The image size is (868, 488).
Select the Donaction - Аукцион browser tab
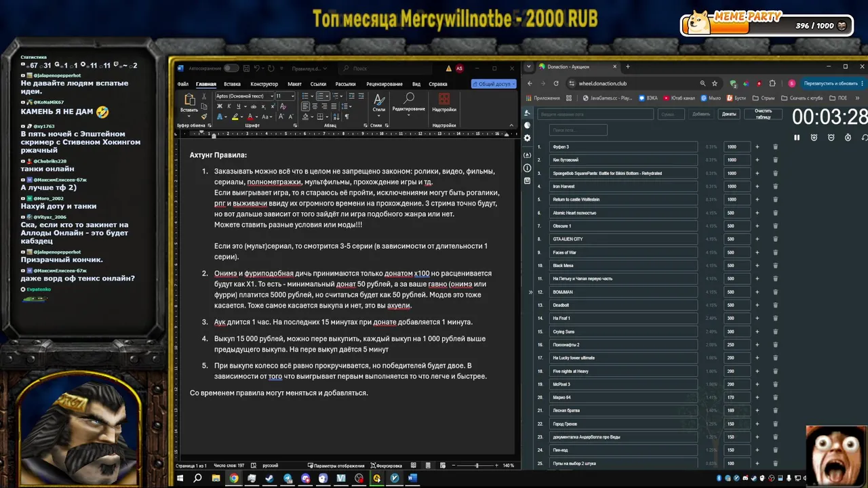(576, 66)
